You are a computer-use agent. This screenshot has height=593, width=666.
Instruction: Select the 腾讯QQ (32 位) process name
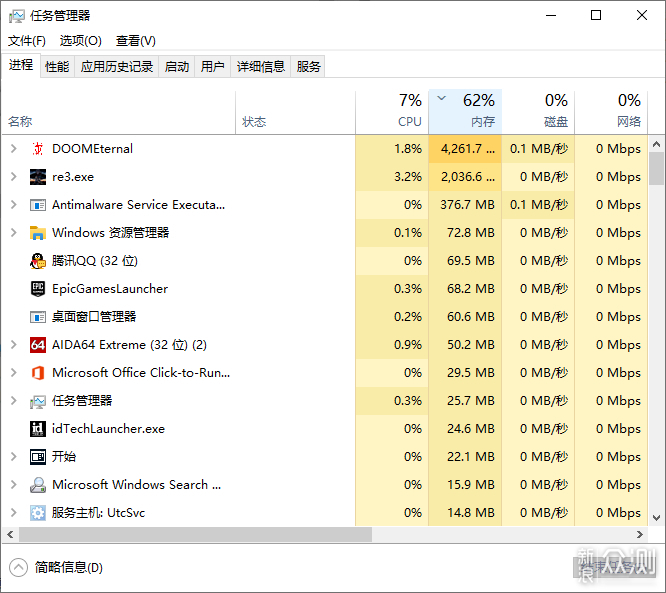point(95,261)
